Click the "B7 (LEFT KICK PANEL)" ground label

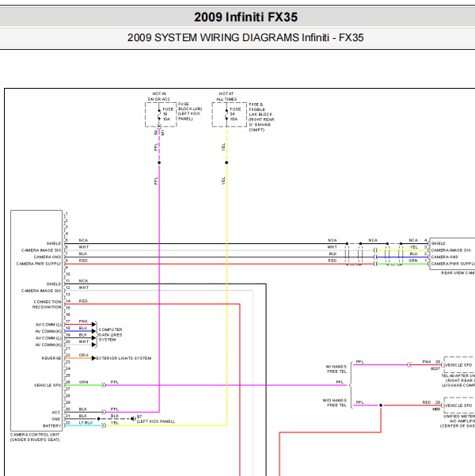pos(155,419)
